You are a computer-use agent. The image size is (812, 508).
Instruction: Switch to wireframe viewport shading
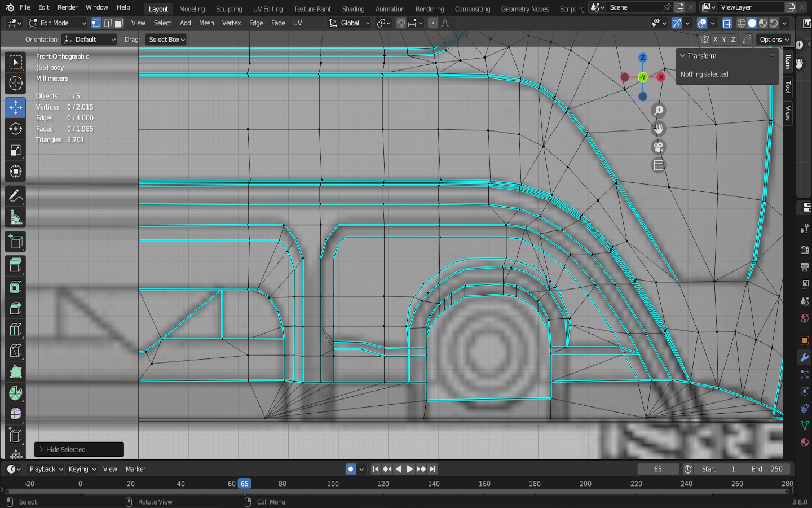742,23
